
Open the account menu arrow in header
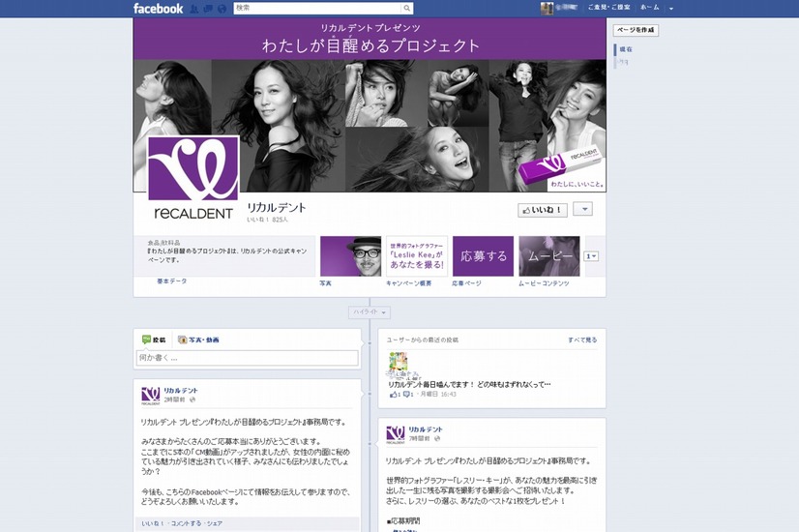[671, 9]
